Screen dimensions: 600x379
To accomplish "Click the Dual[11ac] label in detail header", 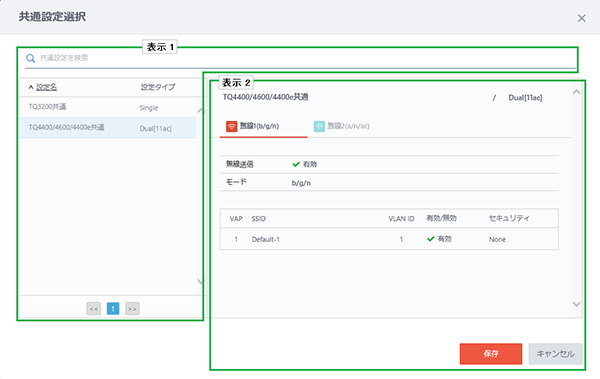I will (525, 98).
